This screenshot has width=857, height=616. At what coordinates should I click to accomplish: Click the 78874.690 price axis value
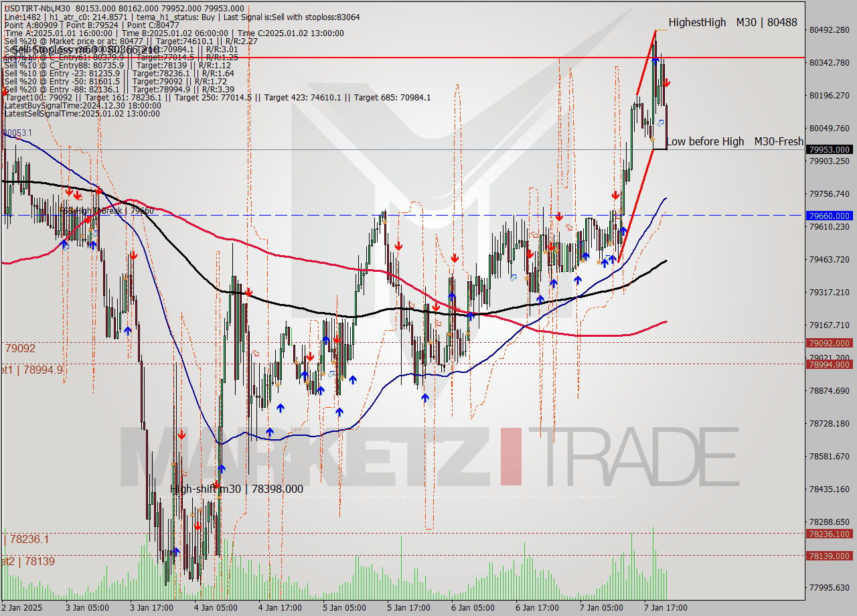click(829, 390)
